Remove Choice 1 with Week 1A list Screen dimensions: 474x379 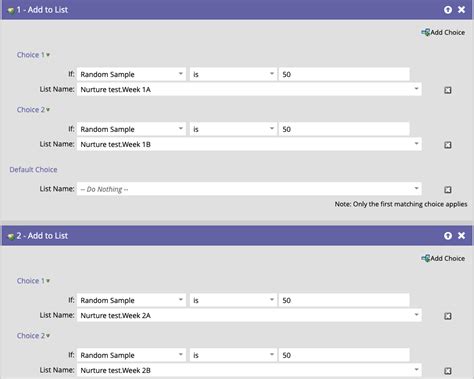point(448,90)
